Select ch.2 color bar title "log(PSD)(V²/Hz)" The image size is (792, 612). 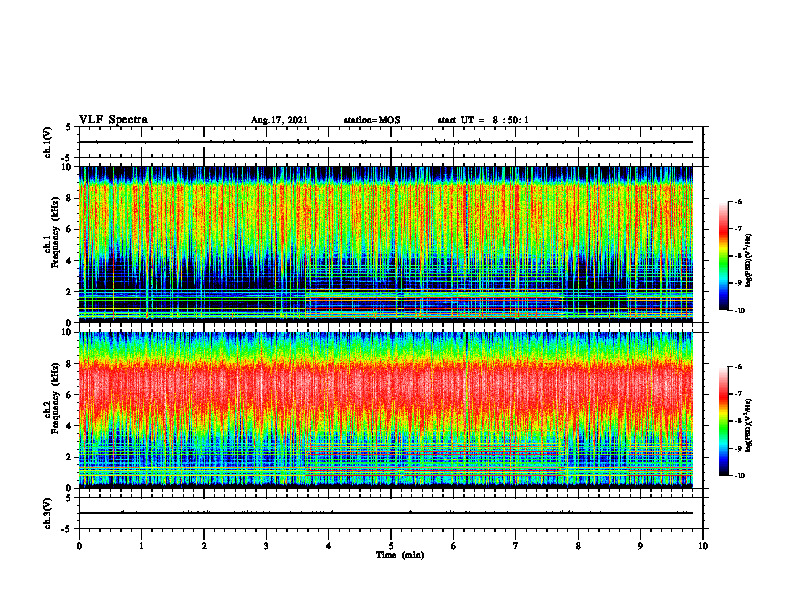tap(750, 426)
